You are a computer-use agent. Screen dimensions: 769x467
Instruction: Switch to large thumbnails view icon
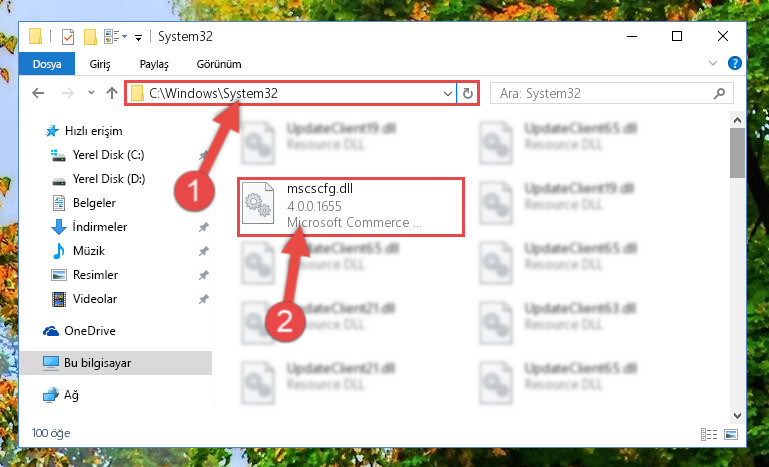[731, 434]
